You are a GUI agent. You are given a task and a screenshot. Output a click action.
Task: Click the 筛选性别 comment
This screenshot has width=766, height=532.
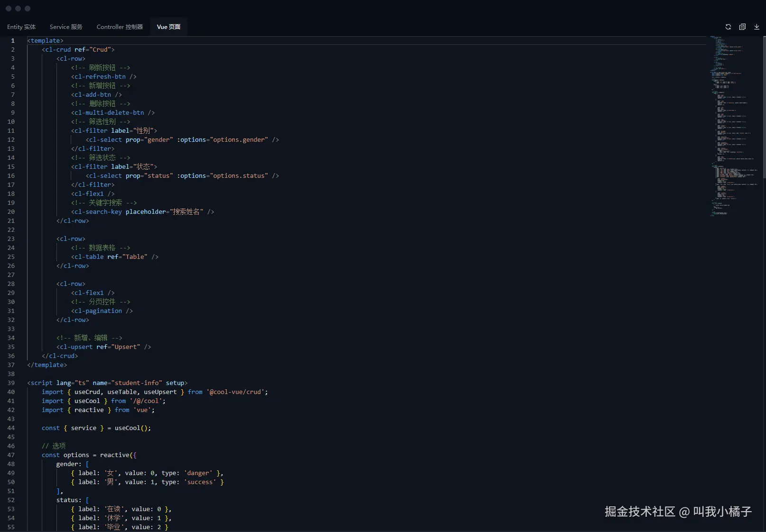(x=101, y=122)
